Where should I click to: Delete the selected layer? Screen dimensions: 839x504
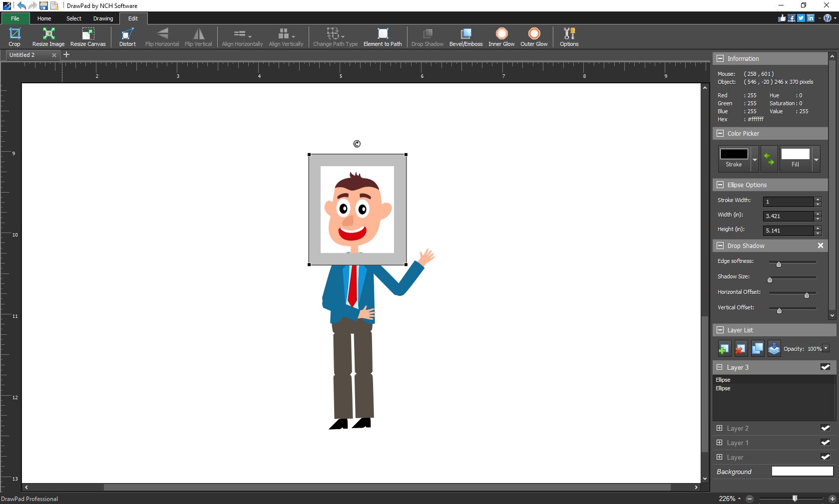click(x=740, y=348)
